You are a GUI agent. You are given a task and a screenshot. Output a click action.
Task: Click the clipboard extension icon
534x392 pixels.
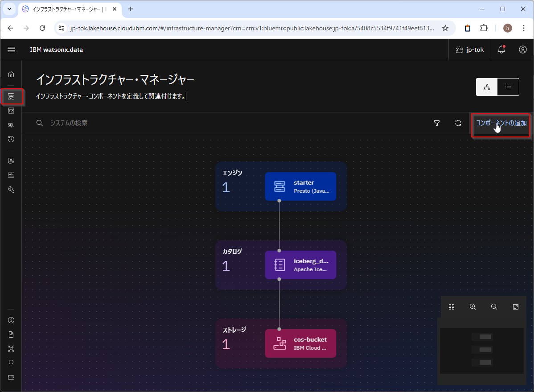[468, 28]
